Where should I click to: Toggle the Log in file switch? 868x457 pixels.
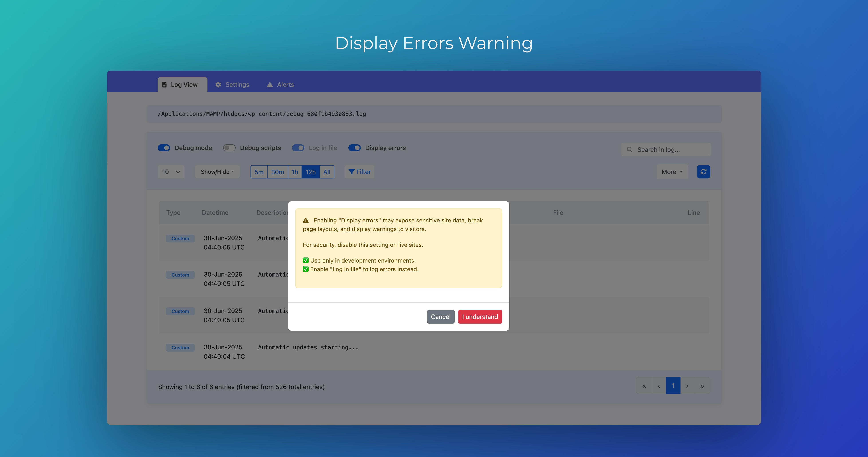[x=298, y=148]
